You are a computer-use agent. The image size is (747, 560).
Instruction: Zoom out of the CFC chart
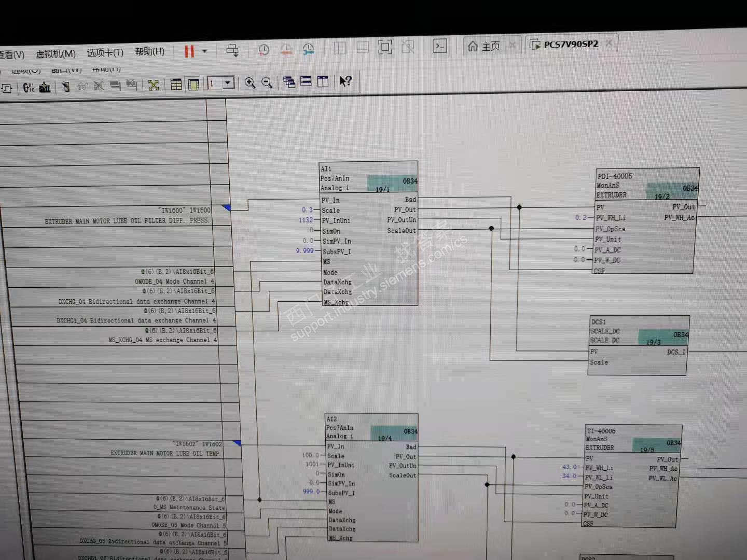[267, 82]
